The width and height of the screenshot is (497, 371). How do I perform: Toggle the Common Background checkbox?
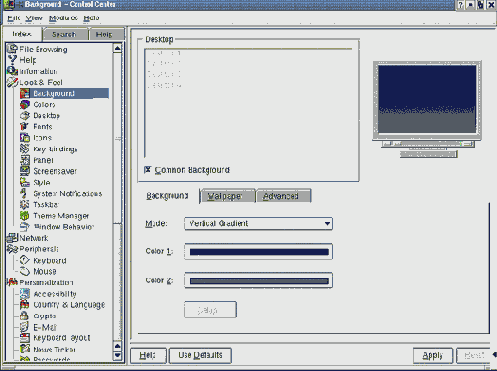(x=148, y=170)
